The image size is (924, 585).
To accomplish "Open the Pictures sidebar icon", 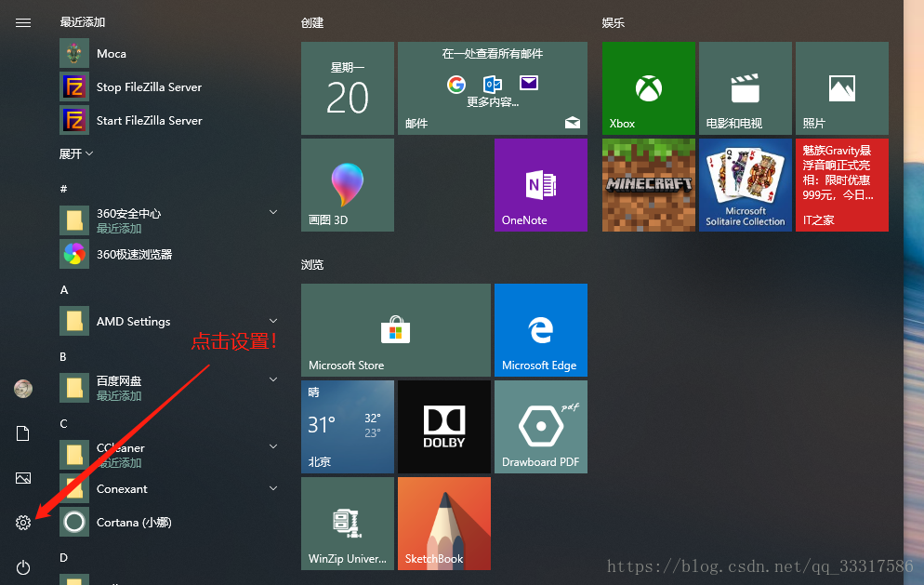I will (23, 478).
